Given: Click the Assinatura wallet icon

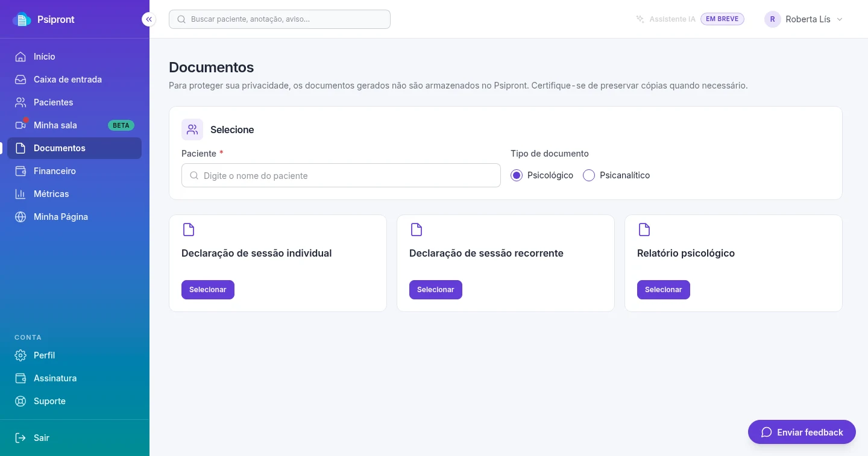Looking at the screenshot, I should [x=20, y=378].
